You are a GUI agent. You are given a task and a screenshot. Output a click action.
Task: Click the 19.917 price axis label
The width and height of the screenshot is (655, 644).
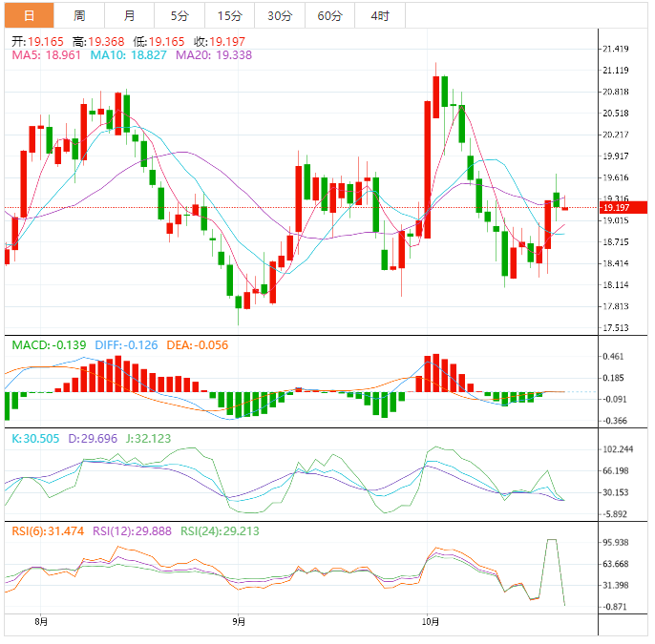coord(616,156)
